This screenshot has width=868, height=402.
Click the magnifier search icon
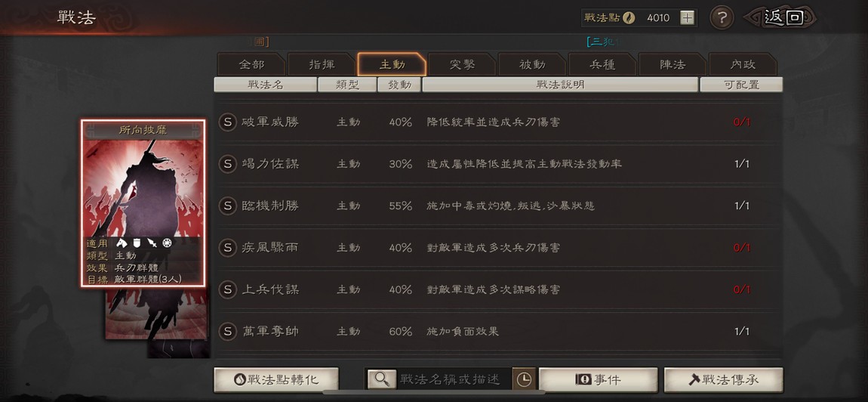tap(381, 379)
